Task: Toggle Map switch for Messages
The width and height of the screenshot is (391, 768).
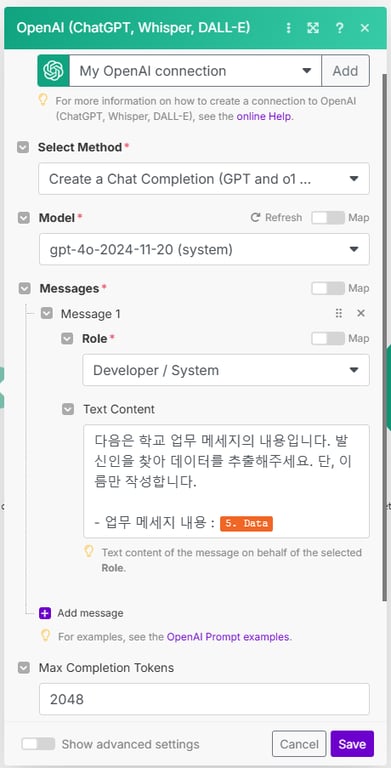Action: [328, 288]
